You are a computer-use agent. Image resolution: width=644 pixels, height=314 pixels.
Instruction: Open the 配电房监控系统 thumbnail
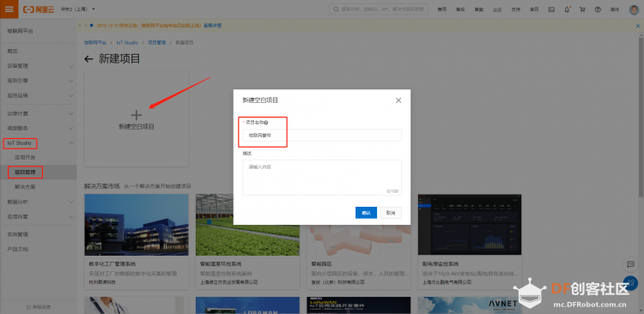click(470, 225)
